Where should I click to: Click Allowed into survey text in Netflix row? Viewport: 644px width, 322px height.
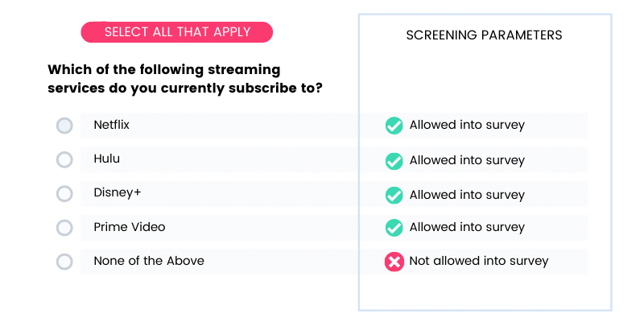(467, 125)
